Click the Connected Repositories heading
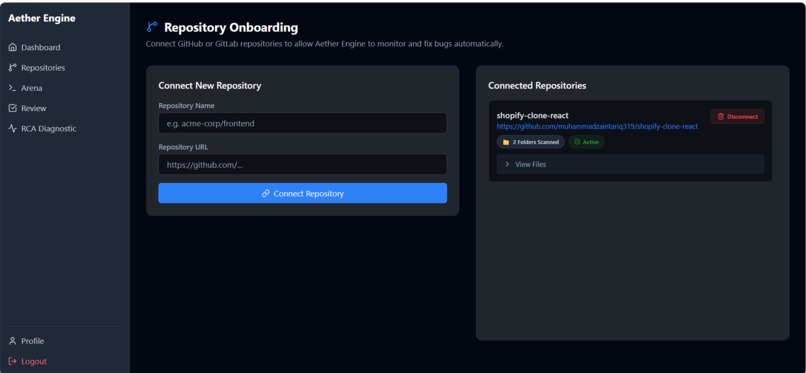 537,86
